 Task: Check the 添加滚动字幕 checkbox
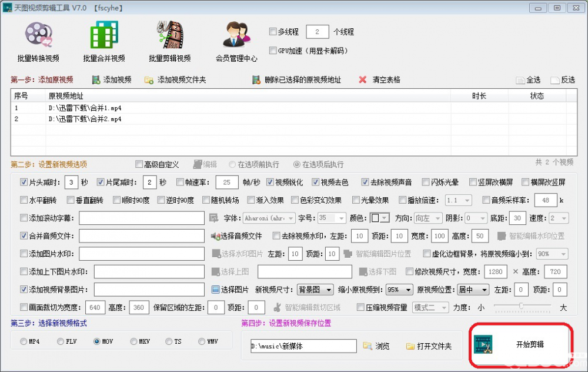(x=24, y=218)
